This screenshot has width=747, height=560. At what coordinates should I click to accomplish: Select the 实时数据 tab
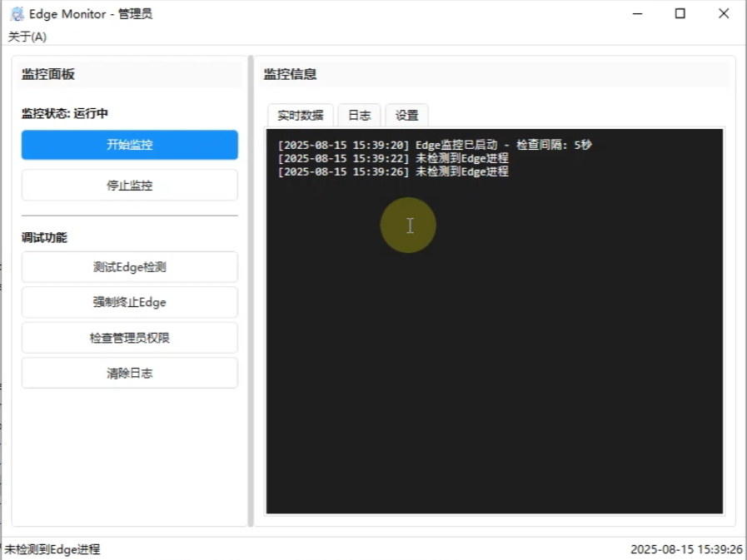[300, 115]
